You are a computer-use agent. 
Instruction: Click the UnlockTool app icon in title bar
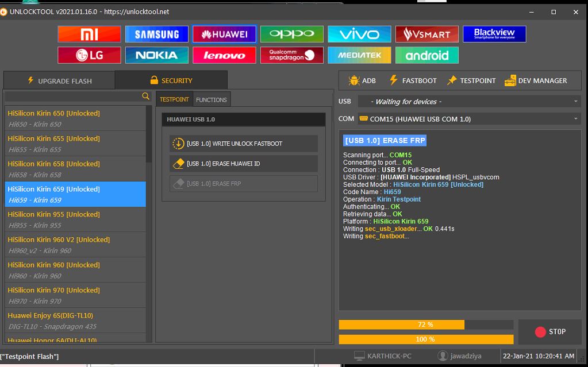(3, 12)
